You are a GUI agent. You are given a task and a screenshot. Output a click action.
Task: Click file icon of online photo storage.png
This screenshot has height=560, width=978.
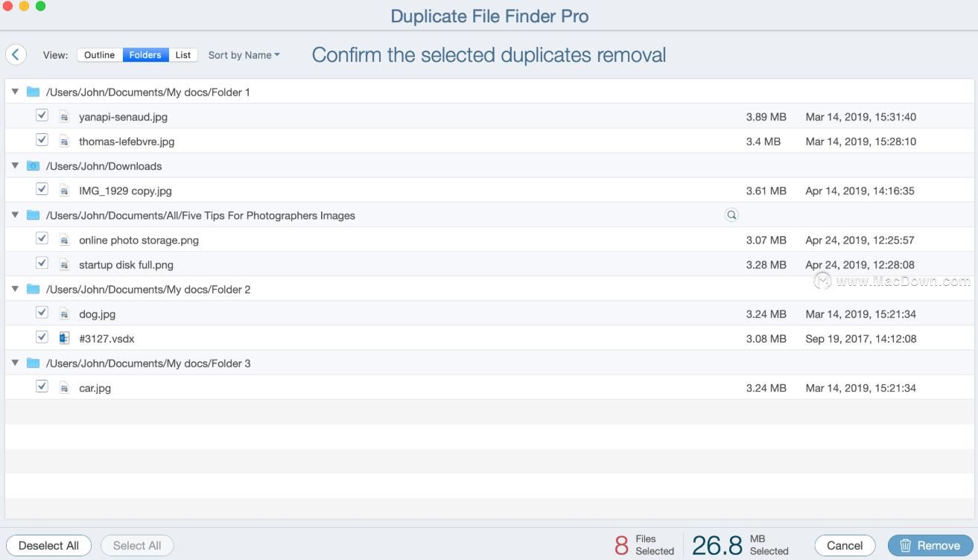tap(65, 240)
